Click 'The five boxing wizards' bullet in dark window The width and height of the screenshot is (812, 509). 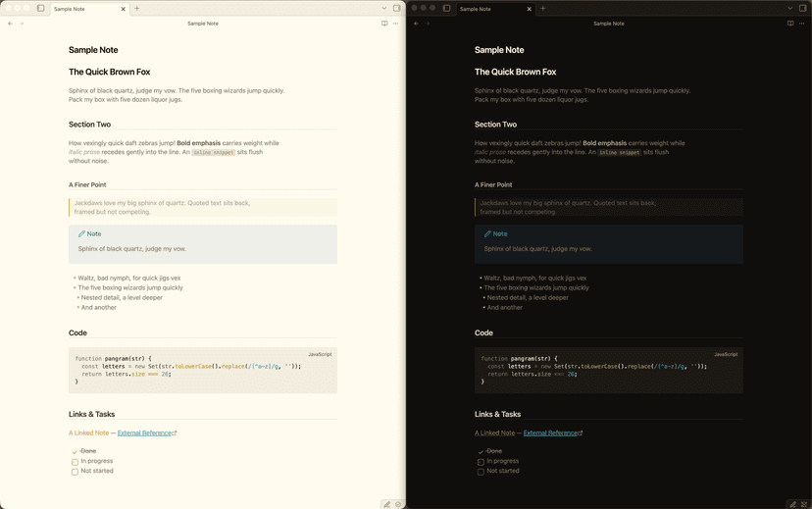536,288
